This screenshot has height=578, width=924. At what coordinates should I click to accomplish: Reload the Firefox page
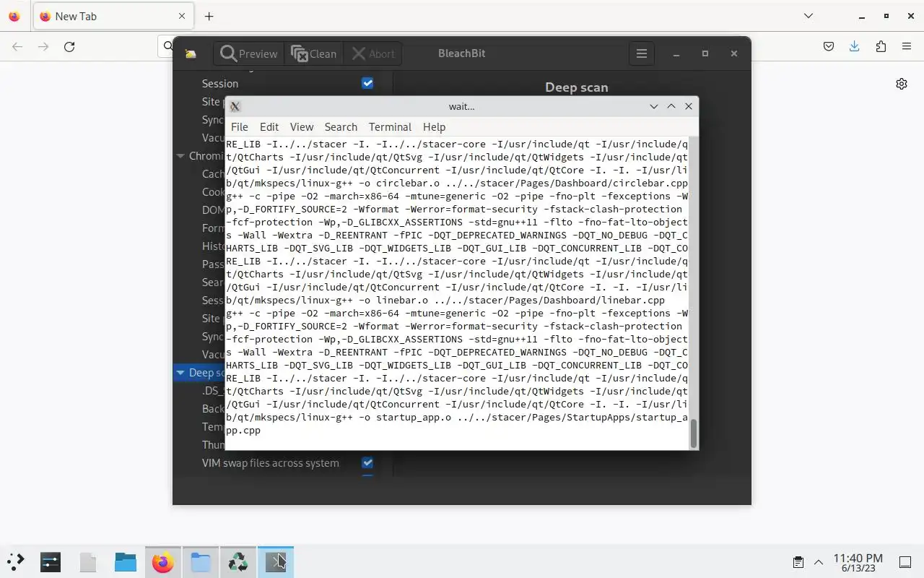pyautogui.click(x=69, y=46)
